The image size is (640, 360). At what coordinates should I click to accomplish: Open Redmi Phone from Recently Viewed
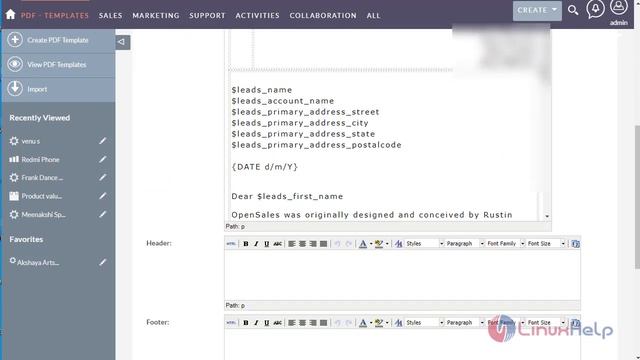point(40,160)
